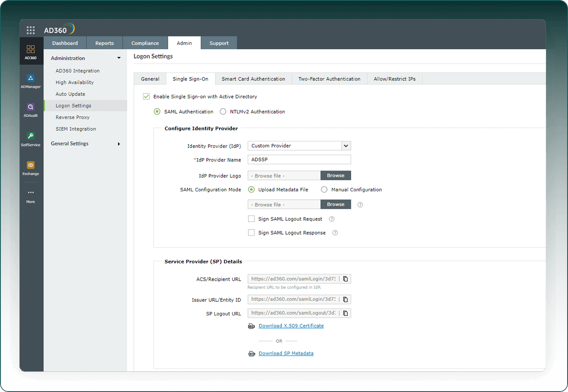Open Exchange from the sidebar
Viewport: 568px width, 392px height.
[30, 168]
